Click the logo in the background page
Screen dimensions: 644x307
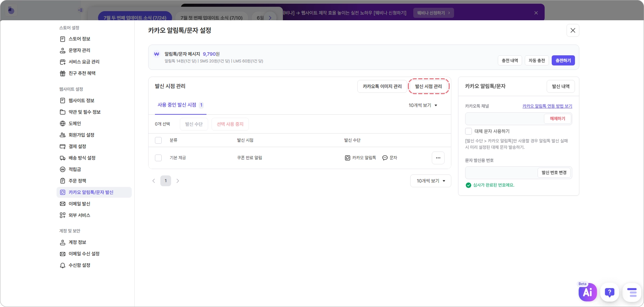pos(11,10)
